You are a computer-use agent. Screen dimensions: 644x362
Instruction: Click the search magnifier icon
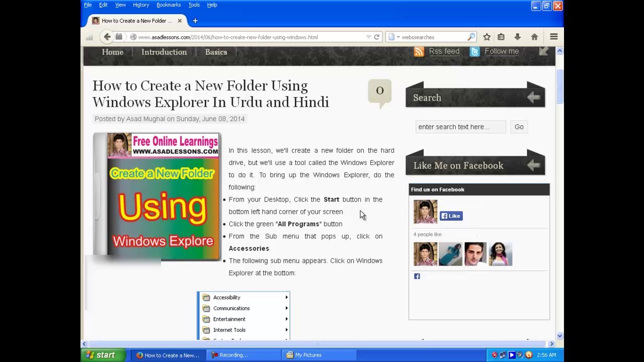coord(471,37)
